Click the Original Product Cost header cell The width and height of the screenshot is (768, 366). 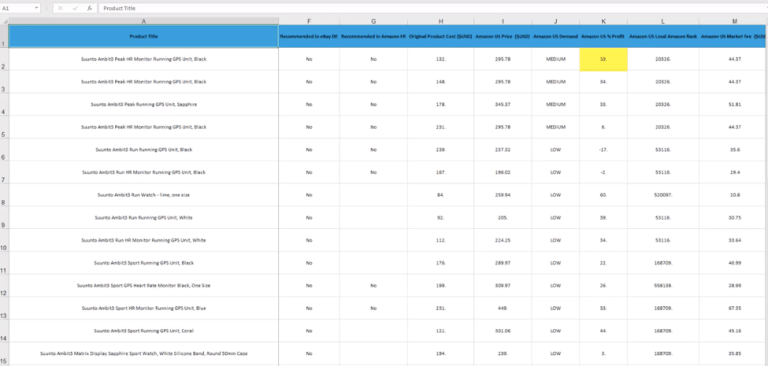pos(441,36)
